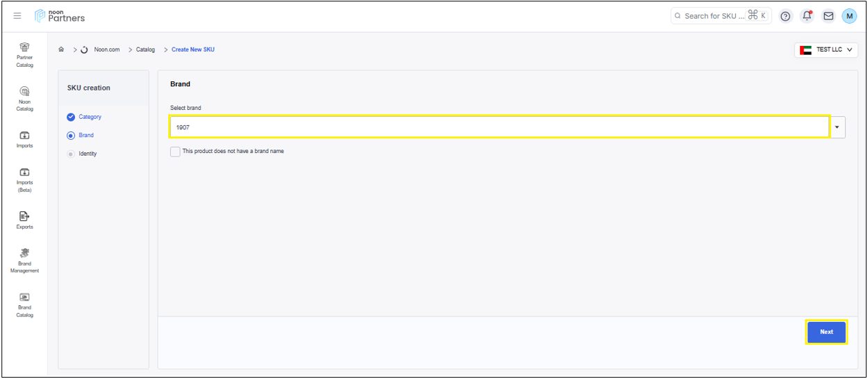Open the TEST LLC store selector

(x=826, y=50)
